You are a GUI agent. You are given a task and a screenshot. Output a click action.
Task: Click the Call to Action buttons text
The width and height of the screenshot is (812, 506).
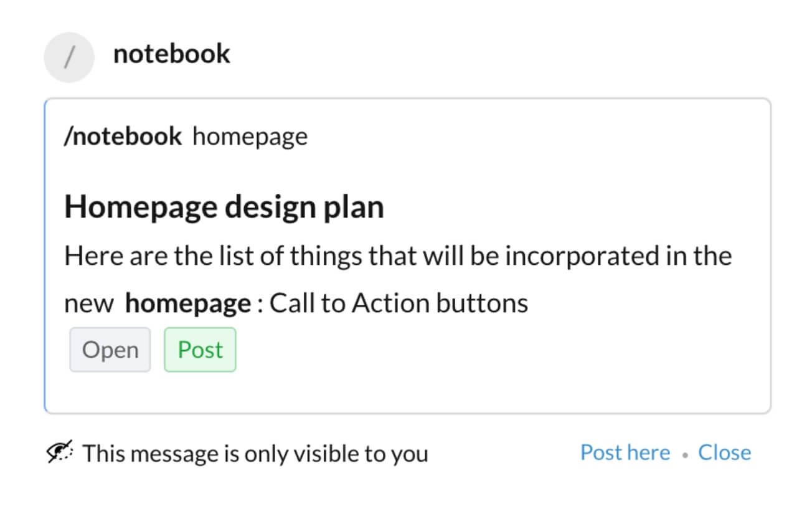click(x=399, y=304)
